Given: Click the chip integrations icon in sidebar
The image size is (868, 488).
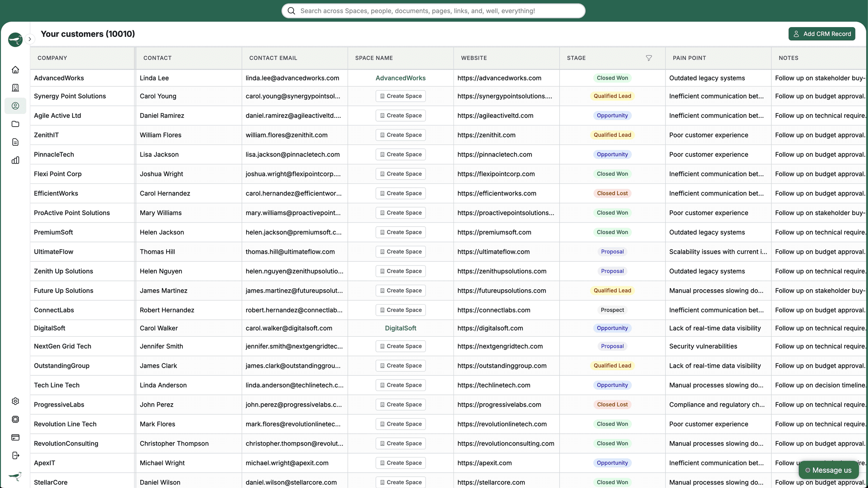Looking at the screenshot, I should 15,419.
